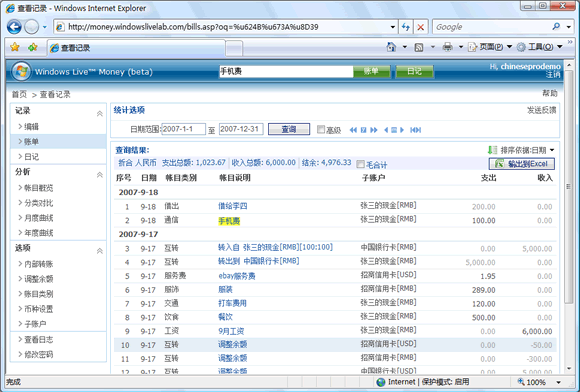Open the status bar zoom level dropdown
Viewport: 580px width, 392px height.
(559, 382)
